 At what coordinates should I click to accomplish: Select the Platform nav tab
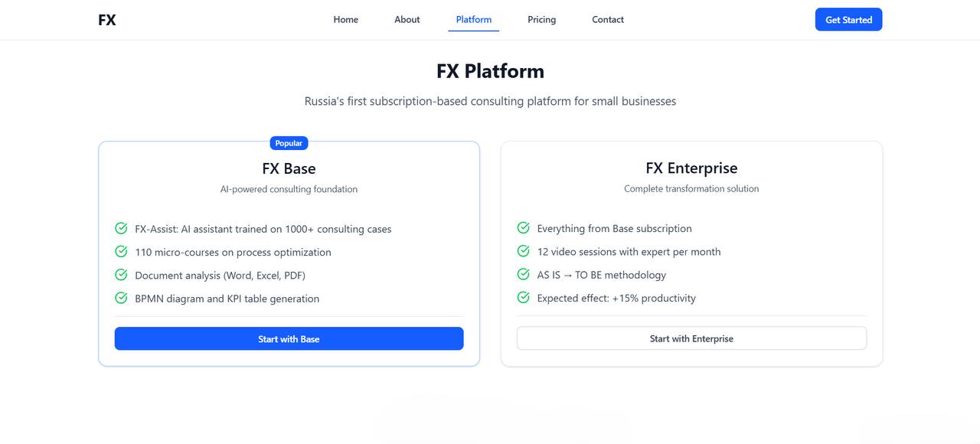[x=473, y=20]
